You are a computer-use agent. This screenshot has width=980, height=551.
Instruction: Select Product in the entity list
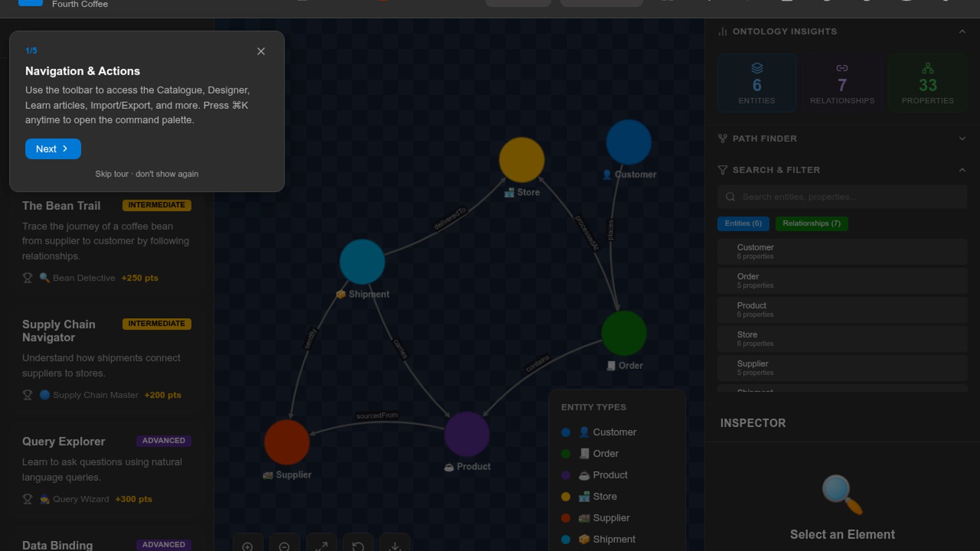point(842,310)
